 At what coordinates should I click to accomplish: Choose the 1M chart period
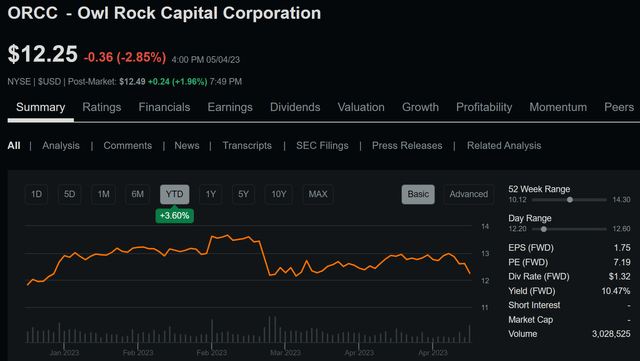coord(103,194)
